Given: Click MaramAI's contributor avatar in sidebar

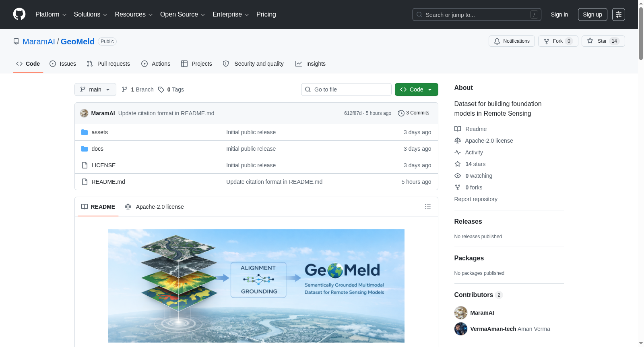Looking at the screenshot, I should [461, 313].
